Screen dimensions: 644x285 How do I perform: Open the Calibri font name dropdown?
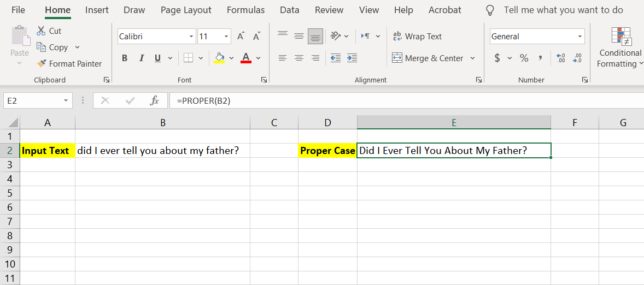pyautogui.click(x=191, y=37)
